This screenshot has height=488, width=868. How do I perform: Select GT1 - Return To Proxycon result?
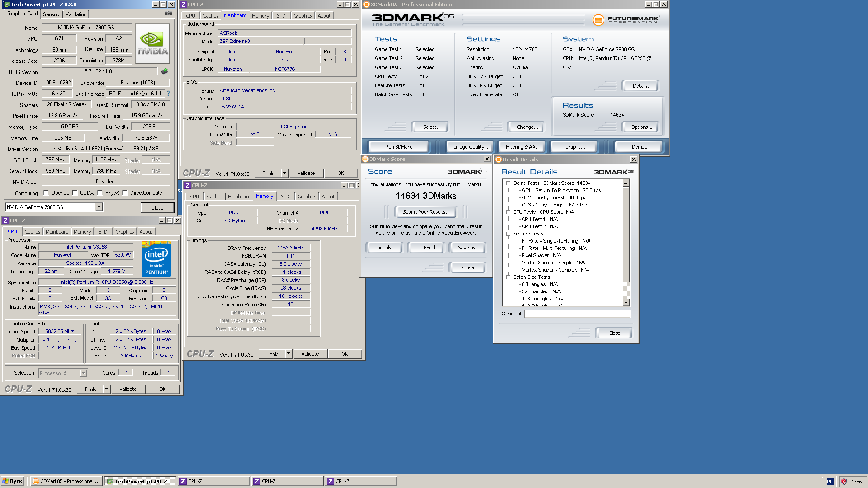pyautogui.click(x=561, y=190)
